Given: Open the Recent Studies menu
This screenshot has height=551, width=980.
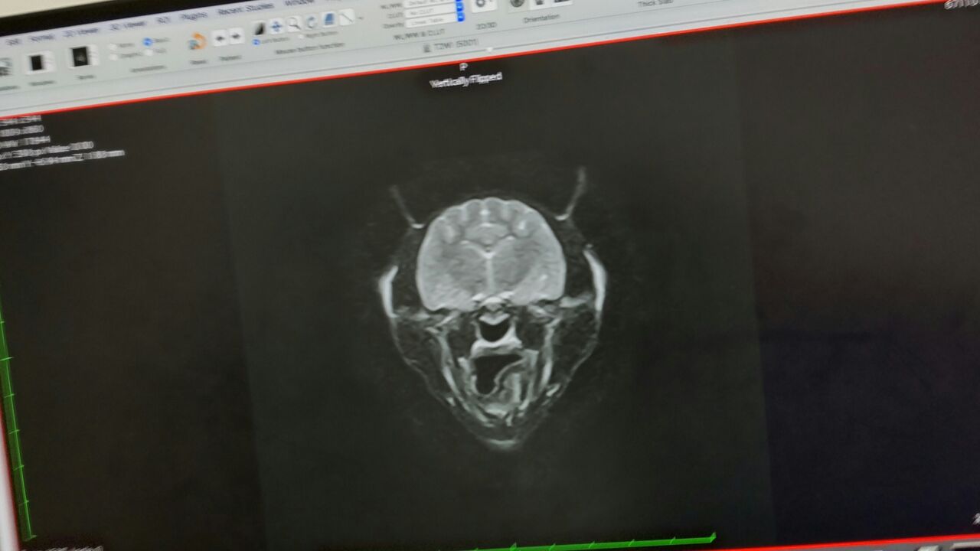Looking at the screenshot, I should [245, 8].
